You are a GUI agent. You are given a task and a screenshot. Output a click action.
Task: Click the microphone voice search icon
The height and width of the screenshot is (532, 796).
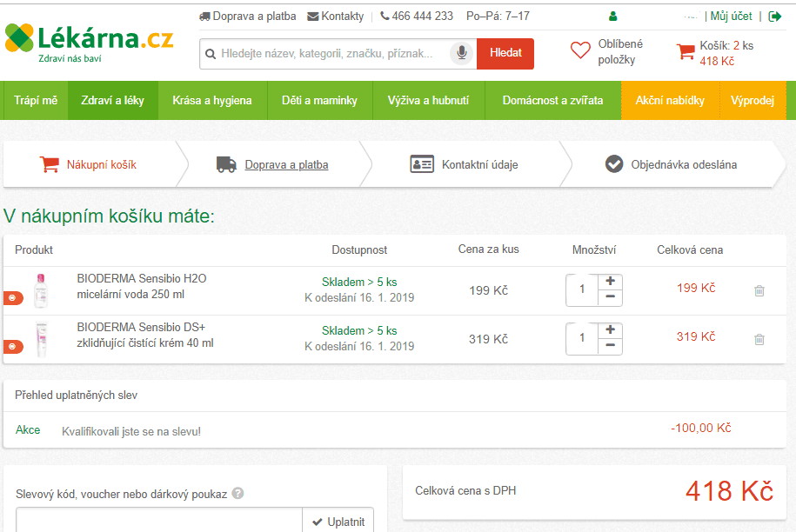(x=461, y=54)
